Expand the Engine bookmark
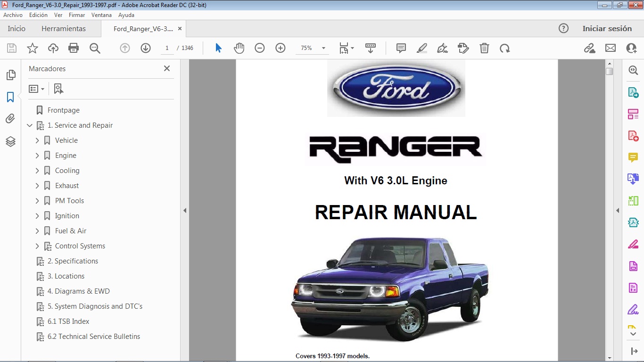644x362 pixels. [37, 155]
